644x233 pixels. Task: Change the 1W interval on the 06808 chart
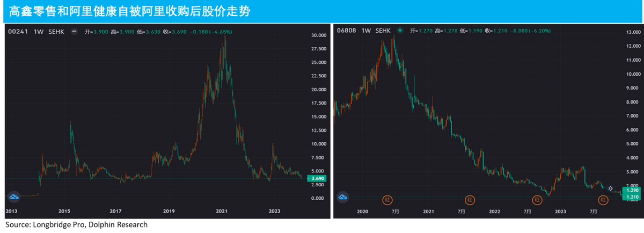tap(367, 31)
